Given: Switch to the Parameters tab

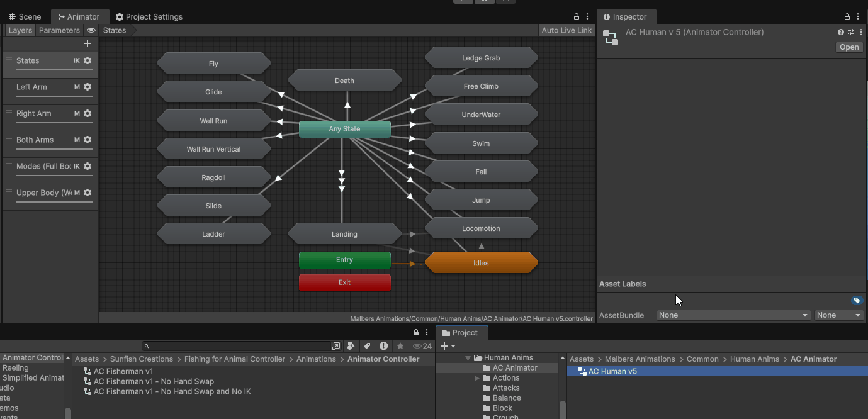Looking at the screenshot, I should (x=59, y=30).
